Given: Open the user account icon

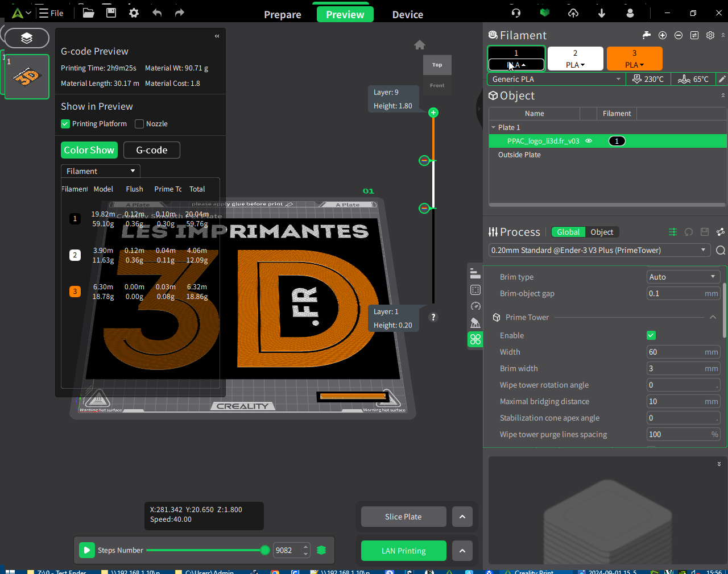Looking at the screenshot, I should pyautogui.click(x=630, y=13).
